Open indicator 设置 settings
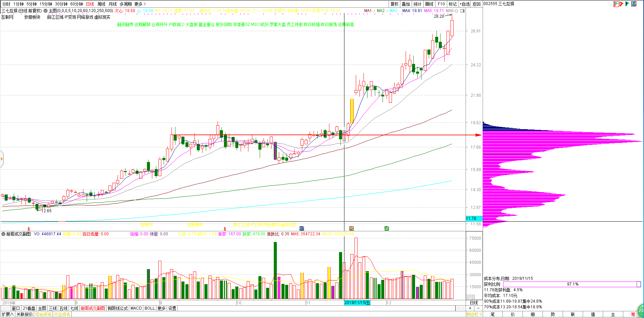 click(172, 308)
